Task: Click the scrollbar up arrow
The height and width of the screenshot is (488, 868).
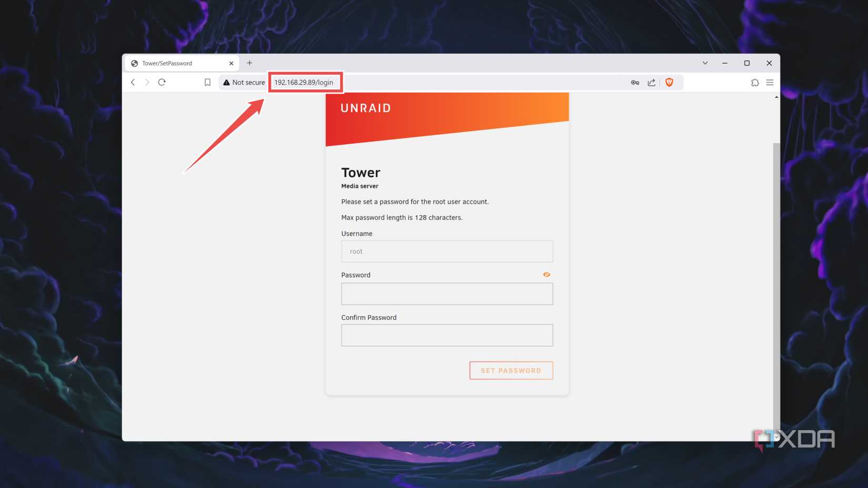Action: [x=776, y=97]
